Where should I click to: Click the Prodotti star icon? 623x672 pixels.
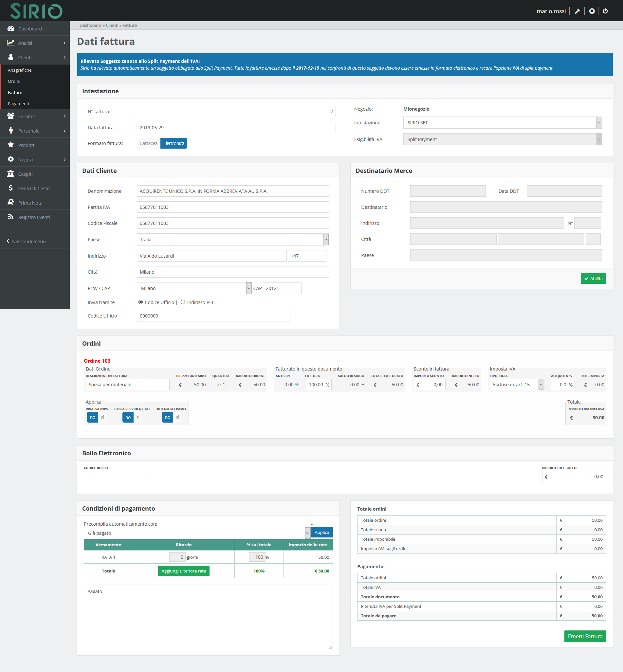coord(11,145)
